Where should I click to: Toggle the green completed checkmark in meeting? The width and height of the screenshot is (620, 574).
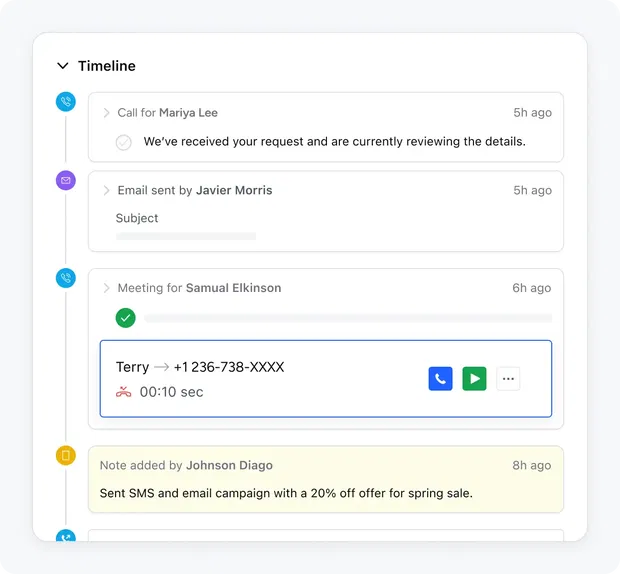[x=126, y=318]
